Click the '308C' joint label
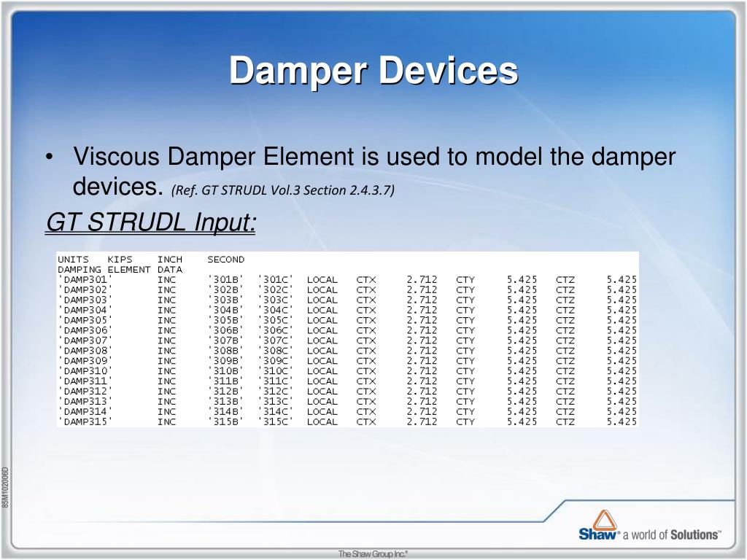The width and height of the screenshot is (747, 560). pyautogui.click(x=275, y=351)
